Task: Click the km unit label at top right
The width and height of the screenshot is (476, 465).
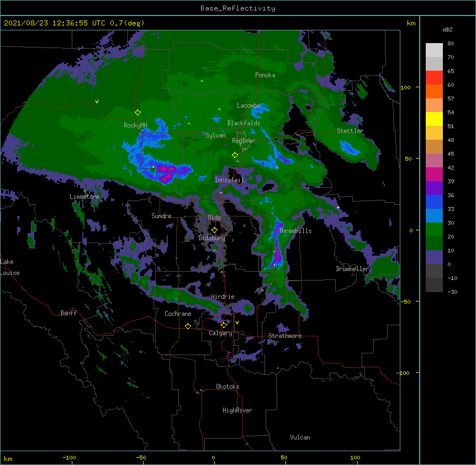Action: click(x=411, y=23)
